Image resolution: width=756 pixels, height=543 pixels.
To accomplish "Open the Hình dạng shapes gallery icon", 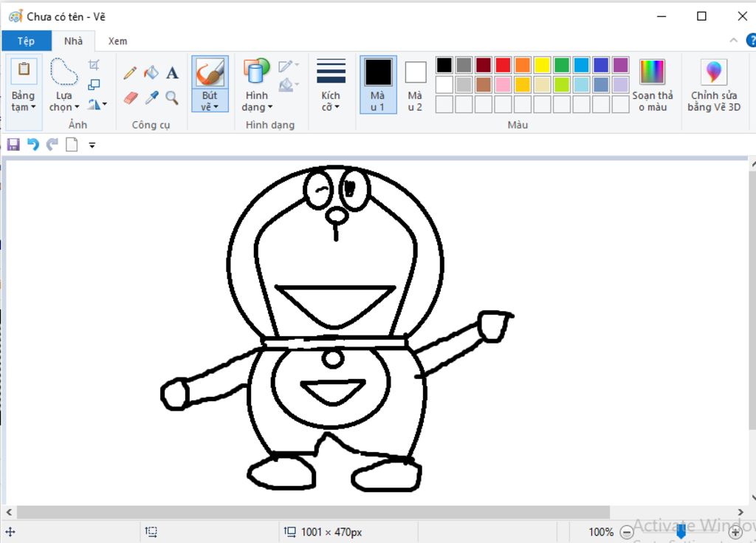I will [256, 72].
